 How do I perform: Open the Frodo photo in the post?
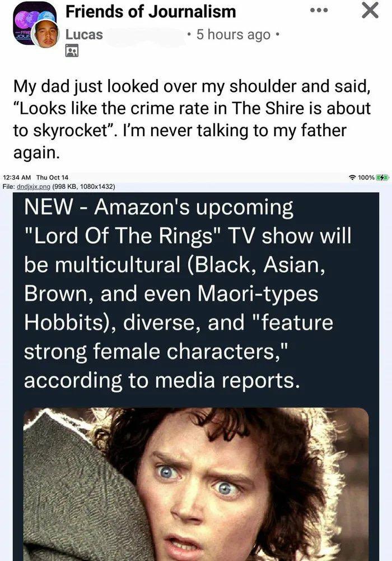click(x=196, y=484)
